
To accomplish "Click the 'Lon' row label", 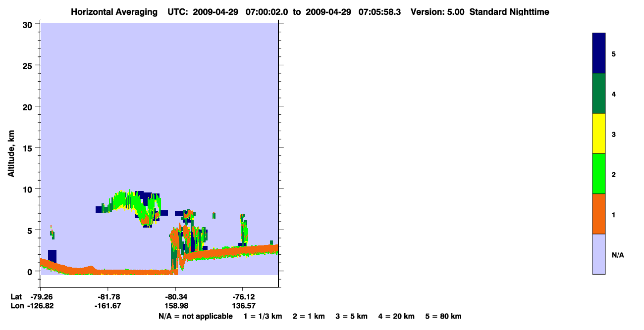I will pyautogui.click(x=16, y=306).
